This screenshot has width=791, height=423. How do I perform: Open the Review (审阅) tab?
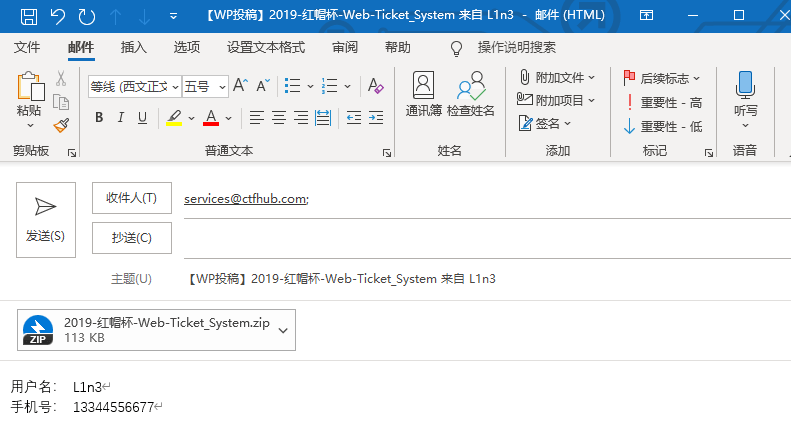coord(345,47)
